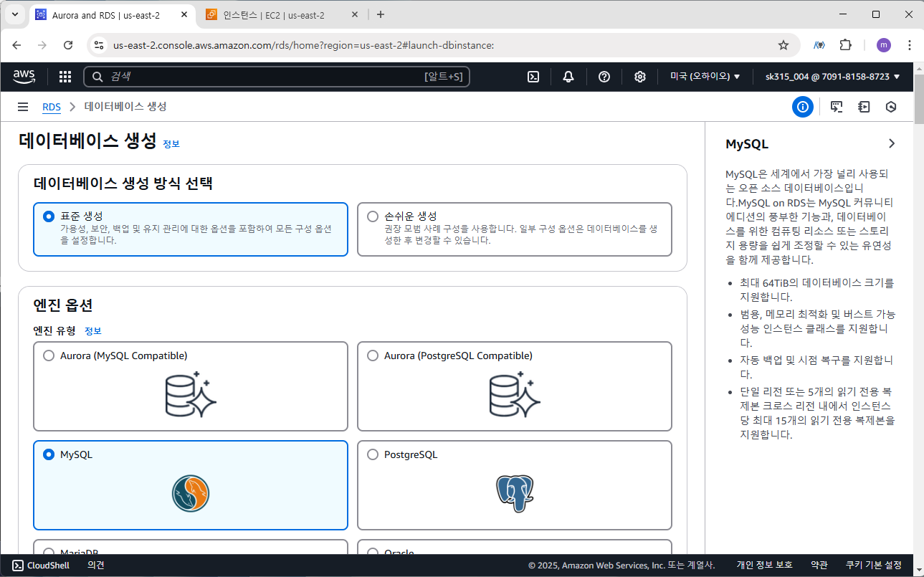Screen dimensions: 924x577
Task: Click the Aurora MySQL database sparkle icon
Action: [191, 394]
